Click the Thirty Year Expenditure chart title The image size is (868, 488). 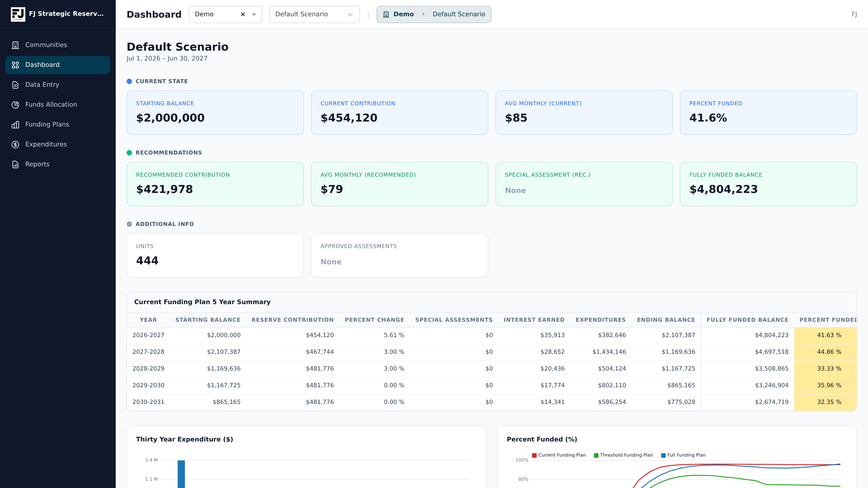coord(184,439)
